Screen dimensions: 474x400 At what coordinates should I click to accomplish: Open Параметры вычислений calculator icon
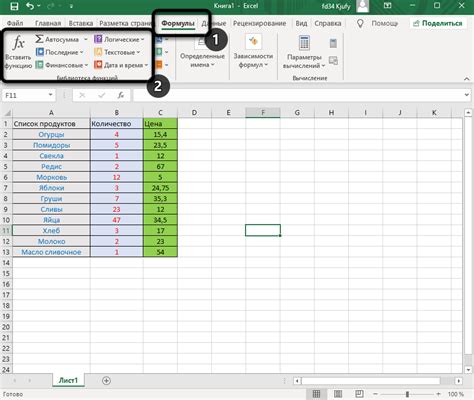pos(304,43)
